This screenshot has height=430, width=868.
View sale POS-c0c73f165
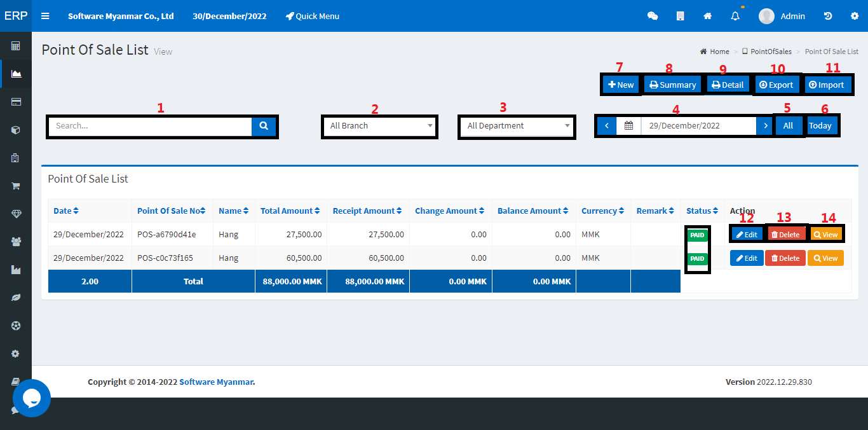(825, 258)
